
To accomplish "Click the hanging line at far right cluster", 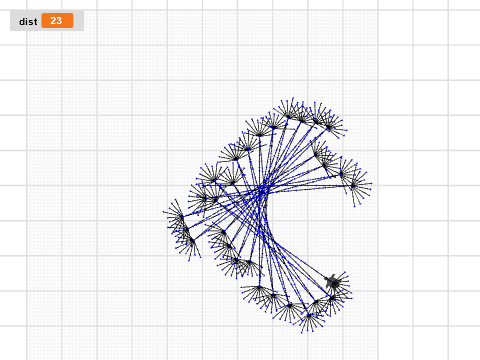I will click(354, 197).
